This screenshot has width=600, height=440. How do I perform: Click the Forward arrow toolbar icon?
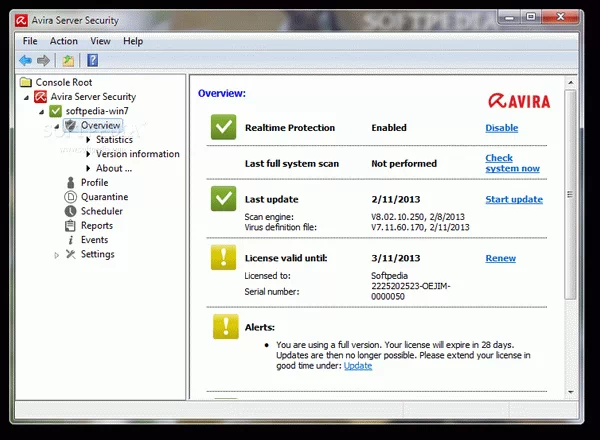(43, 60)
